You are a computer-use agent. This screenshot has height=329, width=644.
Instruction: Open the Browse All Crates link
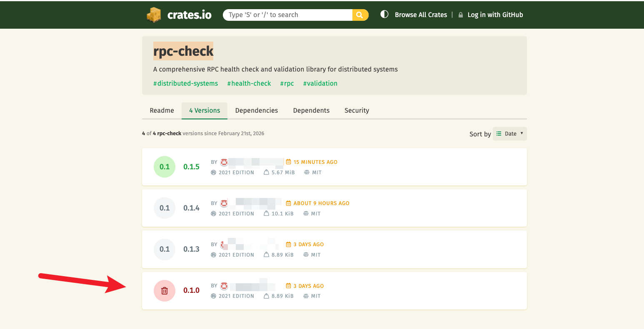point(421,15)
